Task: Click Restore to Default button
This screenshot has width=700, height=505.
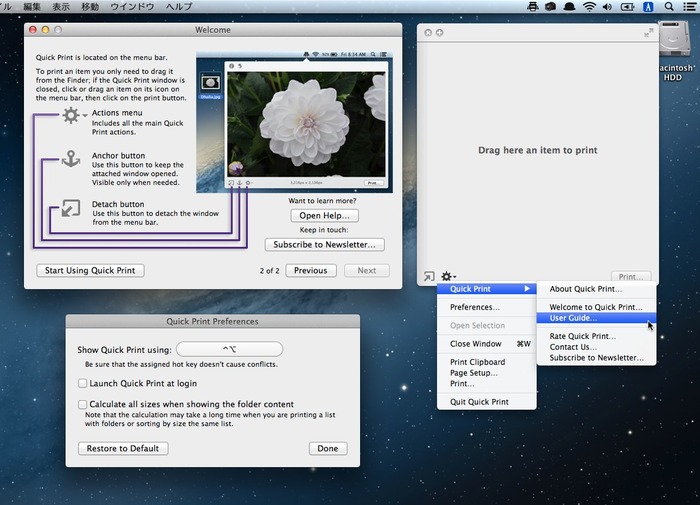Action: click(123, 448)
